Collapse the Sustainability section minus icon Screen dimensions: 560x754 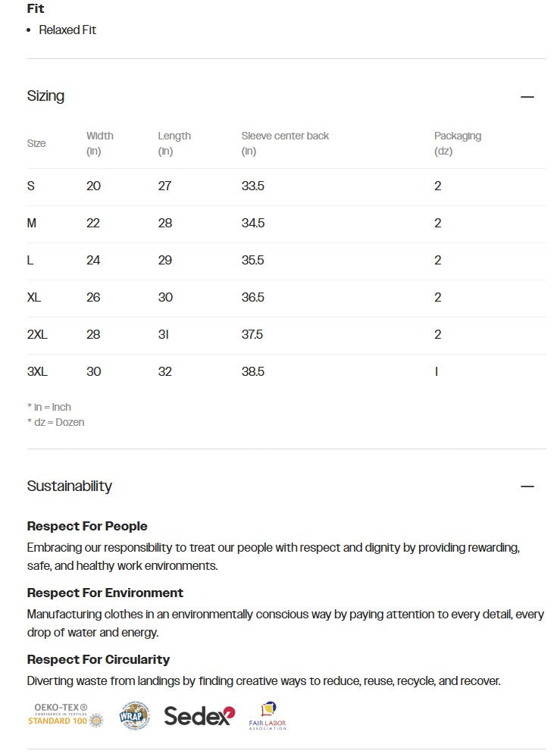click(x=527, y=487)
